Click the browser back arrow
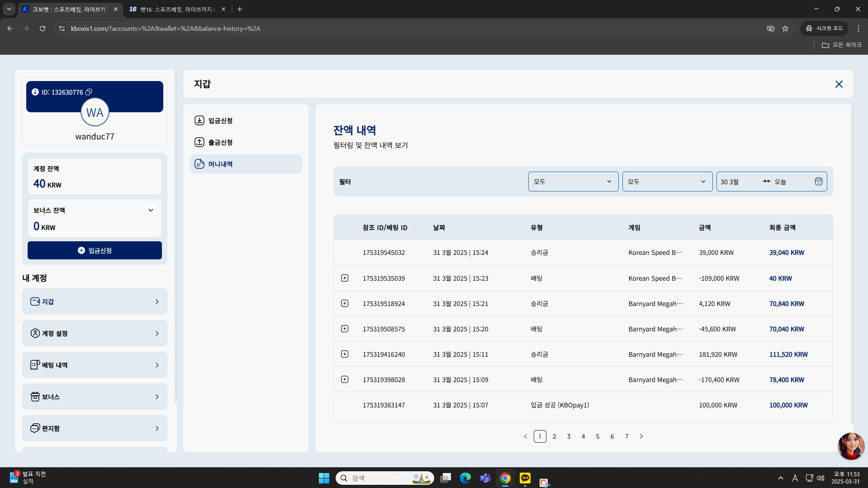868x488 pixels. (x=10, y=29)
